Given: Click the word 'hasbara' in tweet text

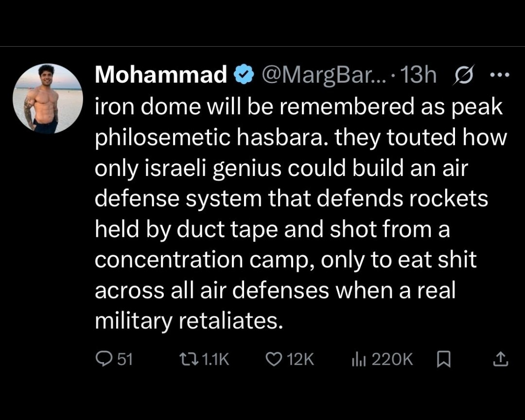Looking at the screenshot, I should point(279,137).
